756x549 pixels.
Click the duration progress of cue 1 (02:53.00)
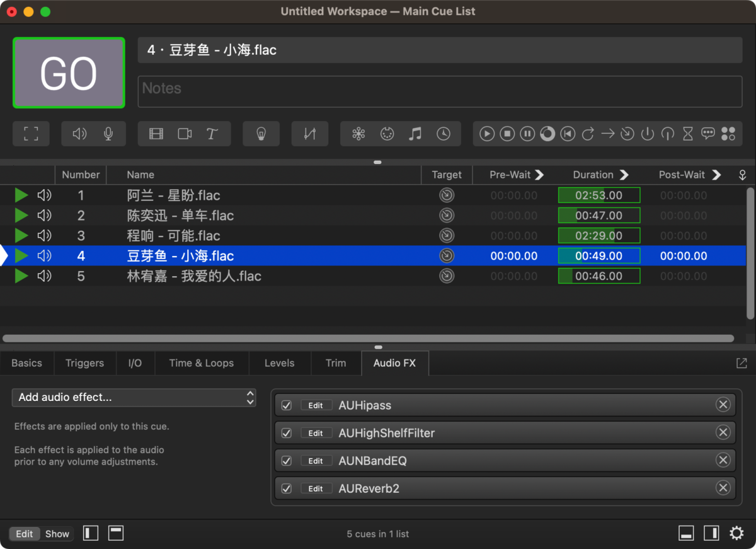[x=599, y=195]
